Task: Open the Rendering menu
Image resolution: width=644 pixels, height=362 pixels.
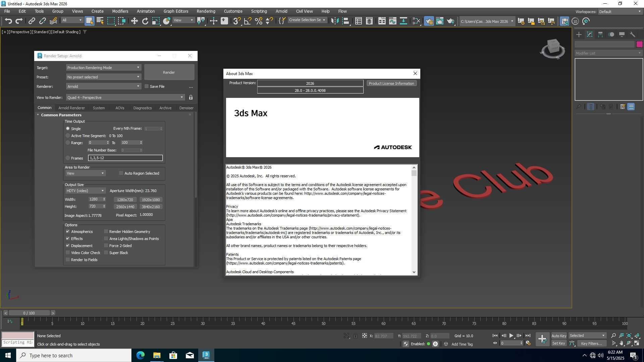Action: [x=206, y=11]
